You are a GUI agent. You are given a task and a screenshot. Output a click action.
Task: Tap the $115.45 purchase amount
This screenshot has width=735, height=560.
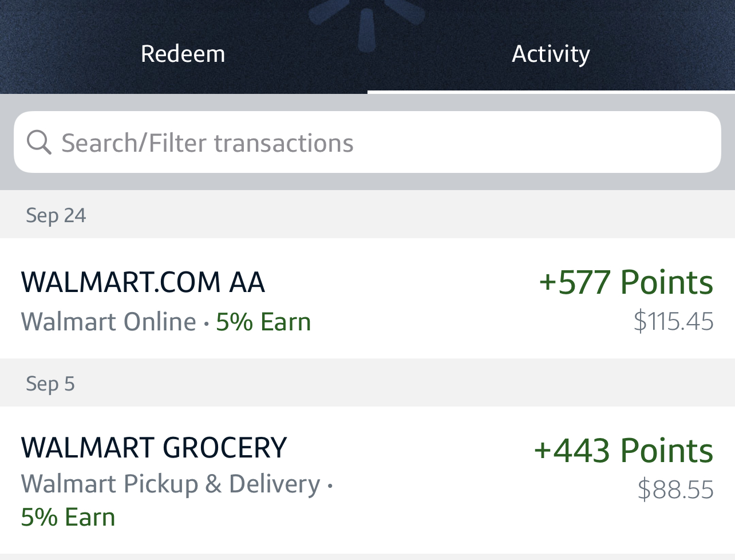pyautogui.click(x=673, y=321)
